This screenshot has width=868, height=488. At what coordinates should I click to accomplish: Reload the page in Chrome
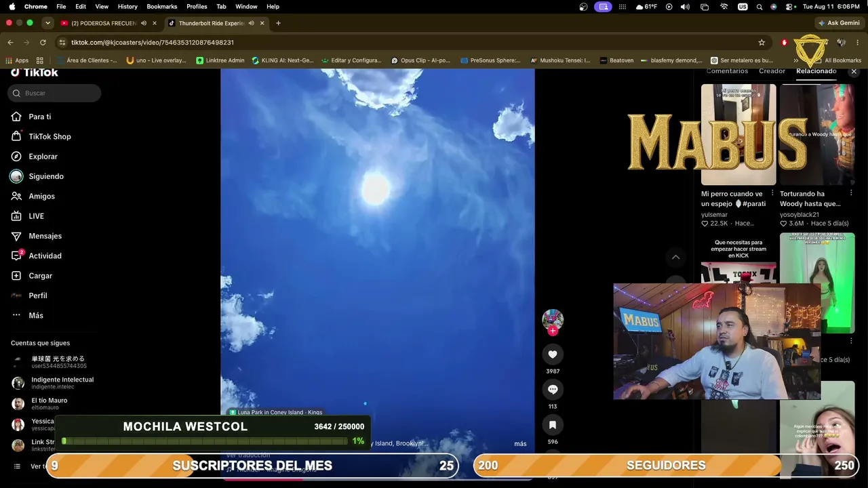(x=43, y=42)
